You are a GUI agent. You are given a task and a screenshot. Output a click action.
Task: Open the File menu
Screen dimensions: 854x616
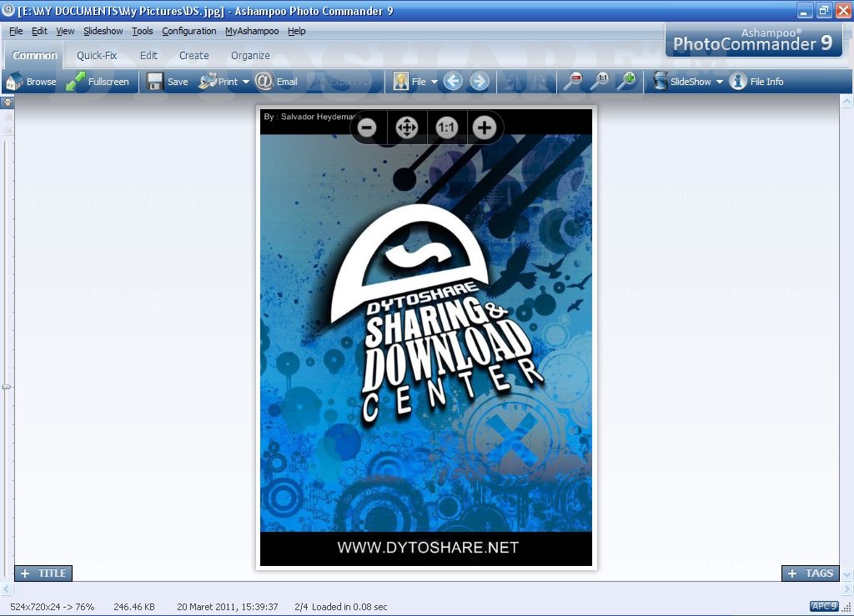pyautogui.click(x=16, y=31)
